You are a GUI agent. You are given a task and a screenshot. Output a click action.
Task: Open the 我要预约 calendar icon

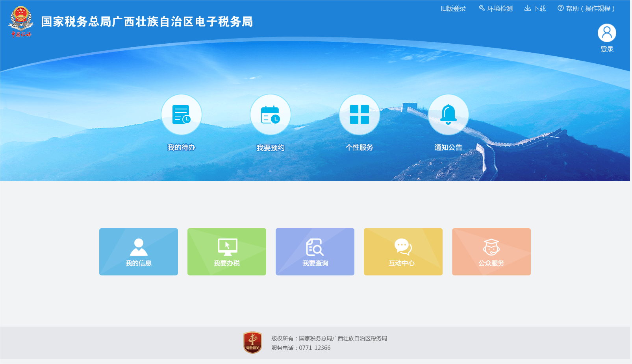point(271,115)
